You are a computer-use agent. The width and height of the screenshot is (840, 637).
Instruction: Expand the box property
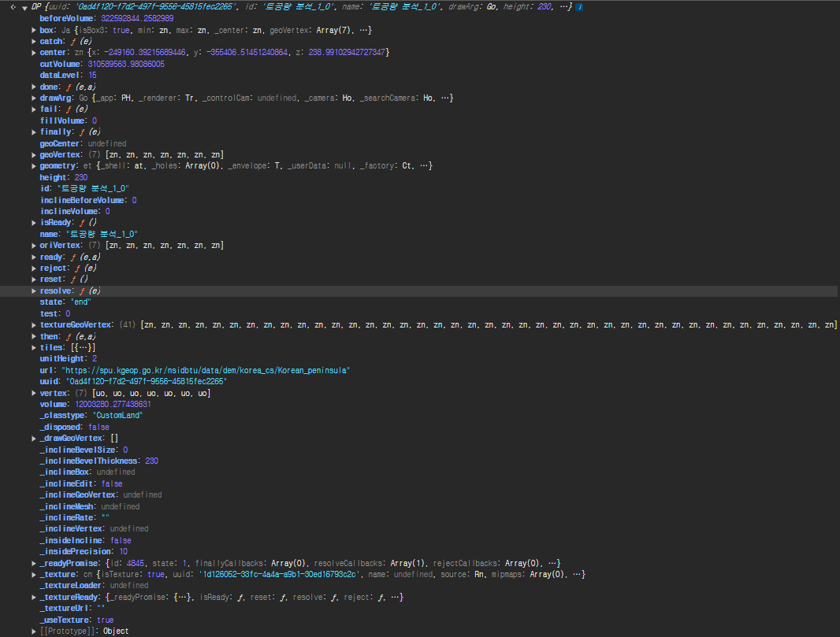(34, 30)
